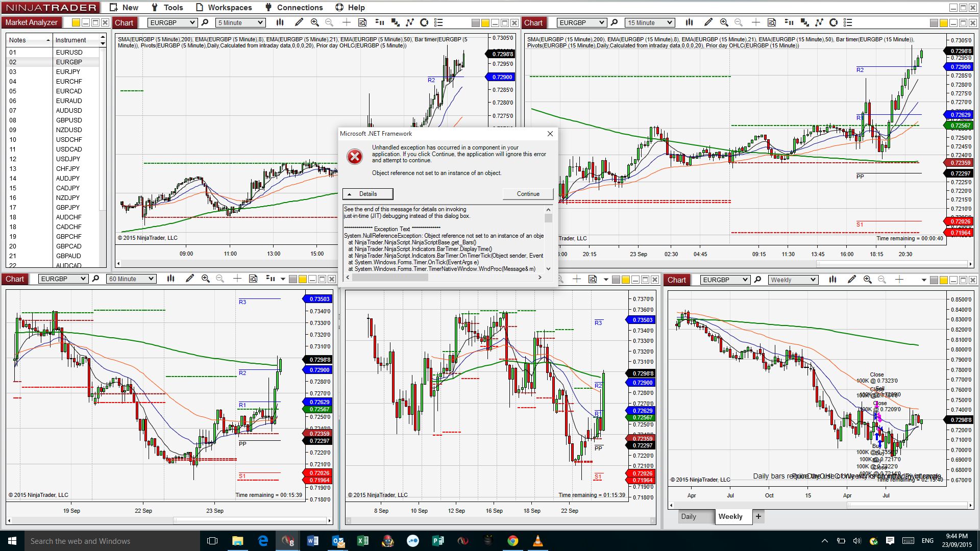This screenshot has height=551, width=980.
Task: Open bar type selector in 5 Minute chart
Action: (x=280, y=22)
